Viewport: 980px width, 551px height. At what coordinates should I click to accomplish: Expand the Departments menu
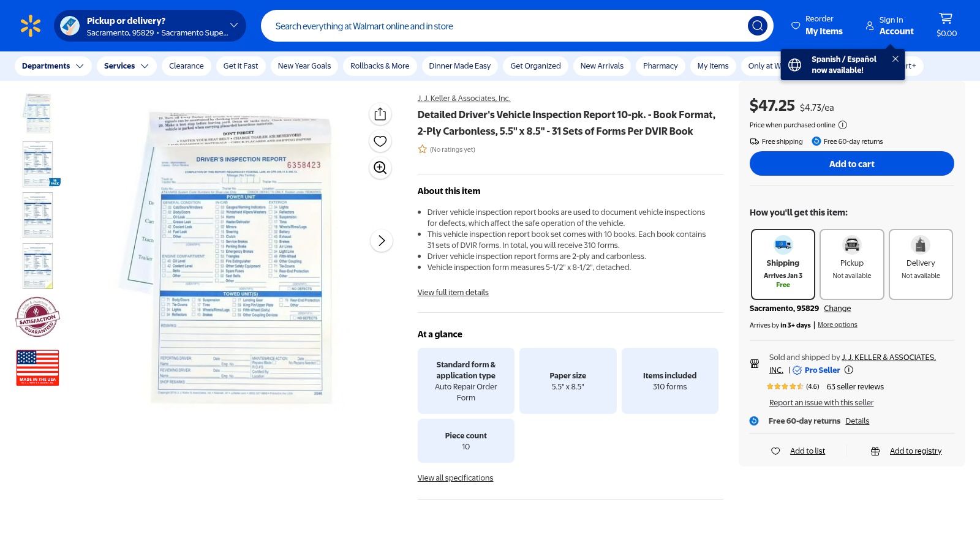(53, 66)
